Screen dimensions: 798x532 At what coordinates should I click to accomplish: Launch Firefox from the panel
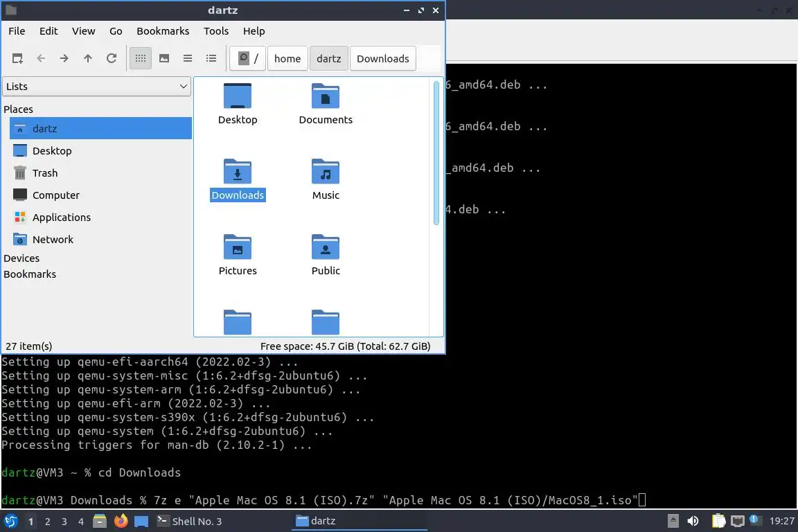121,521
